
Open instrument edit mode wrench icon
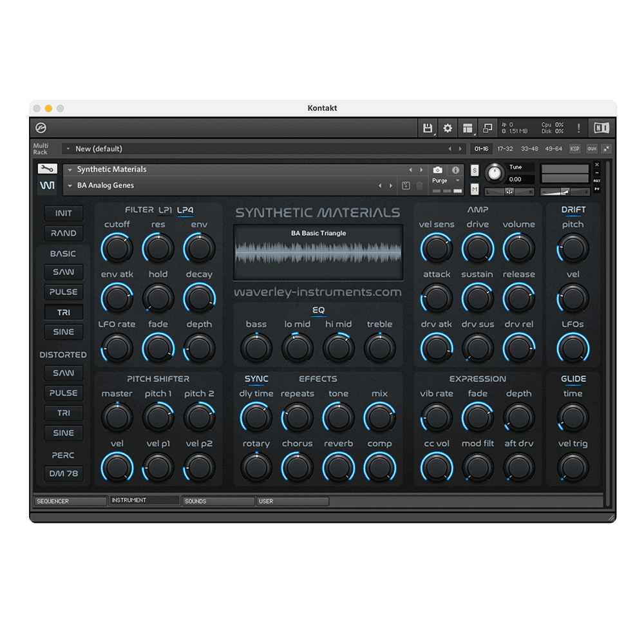(x=47, y=168)
